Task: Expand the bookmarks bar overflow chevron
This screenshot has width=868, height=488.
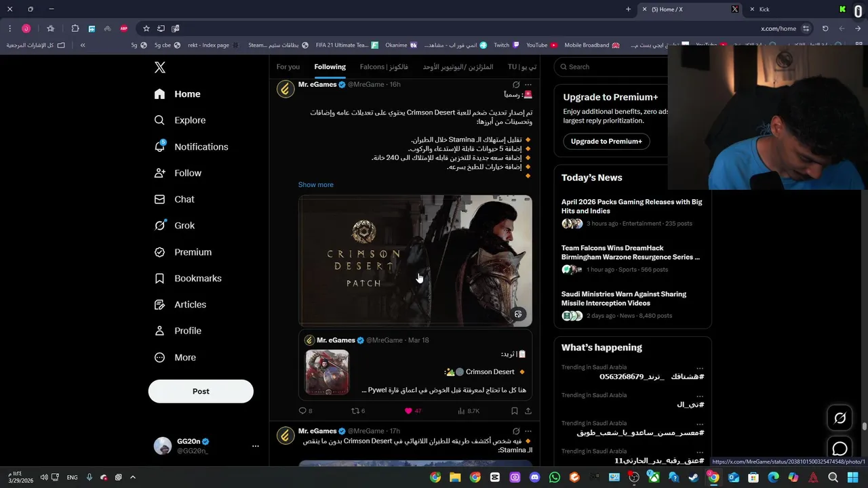Action: pos(82,45)
